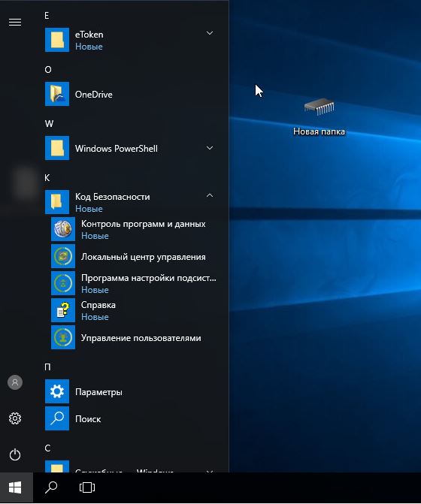Click the Параметры label text
The width and height of the screenshot is (421, 504).
(98, 392)
